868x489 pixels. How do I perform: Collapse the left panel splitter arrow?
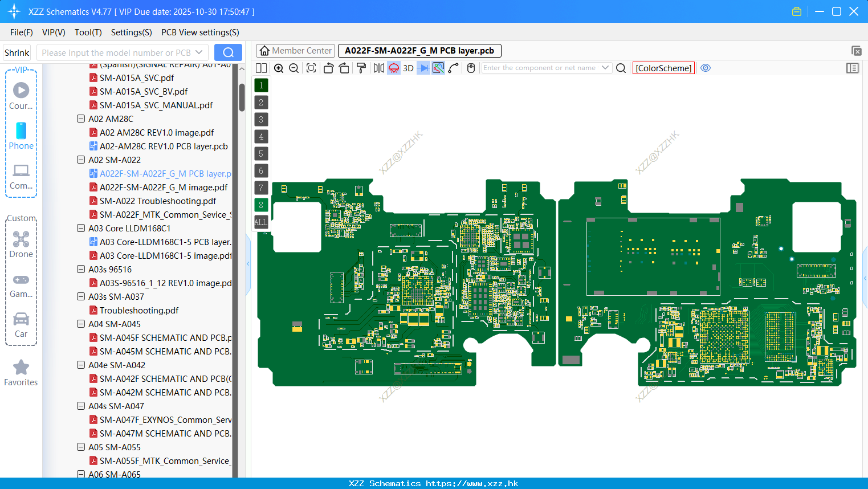click(x=248, y=263)
